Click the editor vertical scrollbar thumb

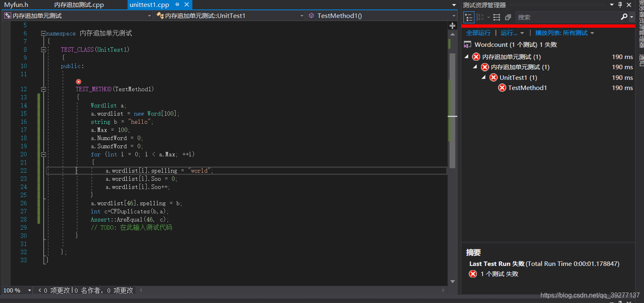452,110
